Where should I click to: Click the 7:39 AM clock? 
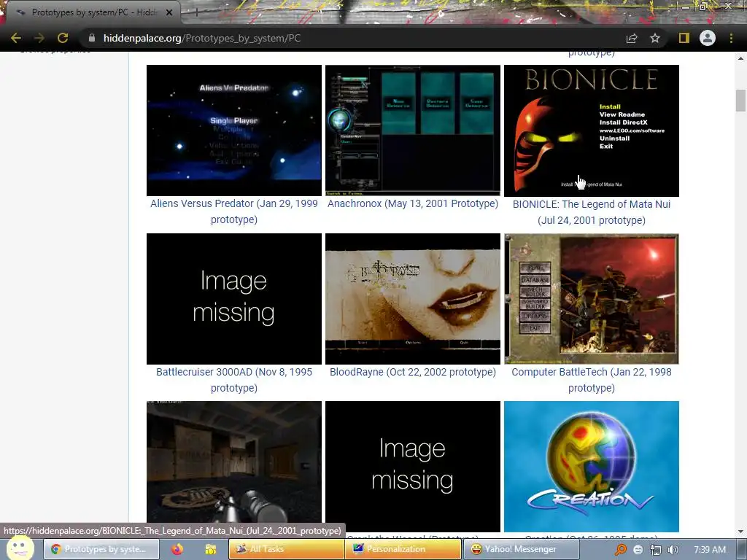tap(710, 550)
